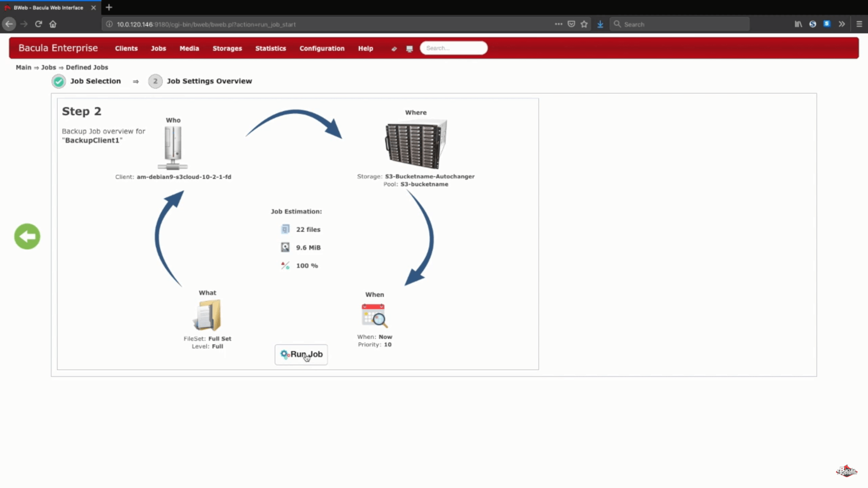Click the monitor icon in the red bar
Viewport: 868px width, 488px height.
pyautogui.click(x=410, y=49)
